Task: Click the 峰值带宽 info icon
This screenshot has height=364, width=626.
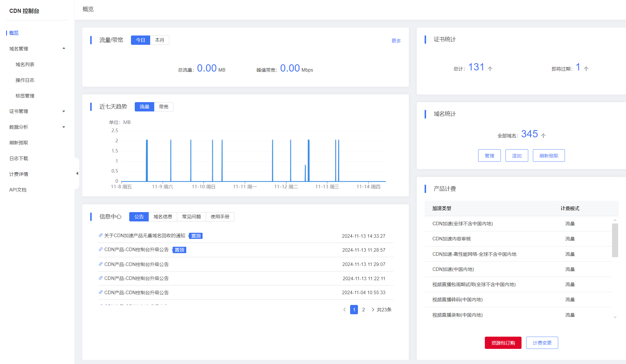Action: (257, 70)
